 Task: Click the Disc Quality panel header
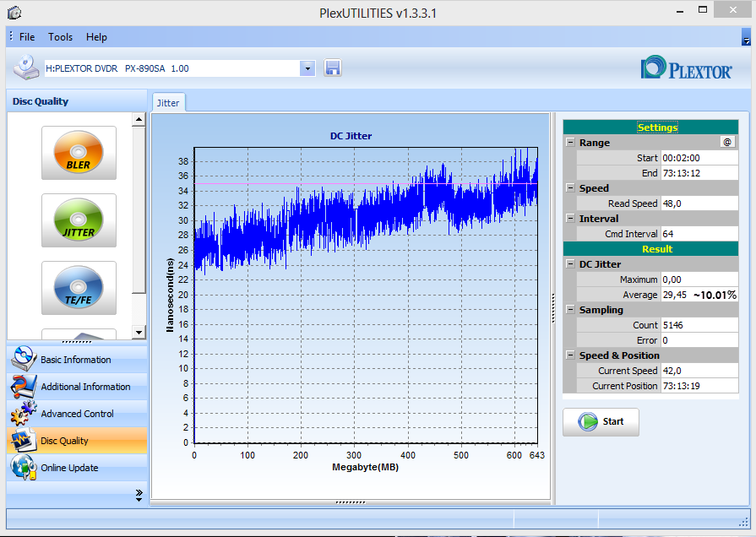77,101
